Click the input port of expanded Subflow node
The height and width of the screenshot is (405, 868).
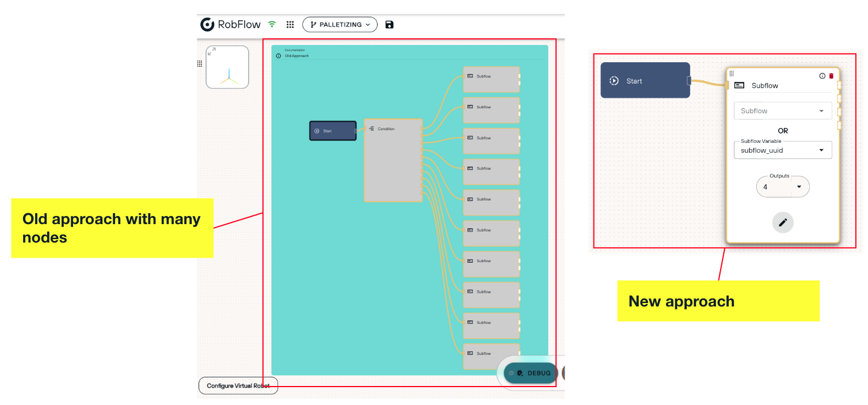click(727, 85)
